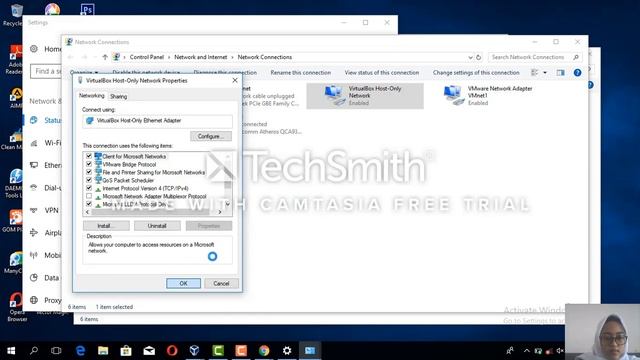The image size is (640, 360).
Task: Select the VMware Network Adapter VMnet1 icon
Action: point(453,96)
